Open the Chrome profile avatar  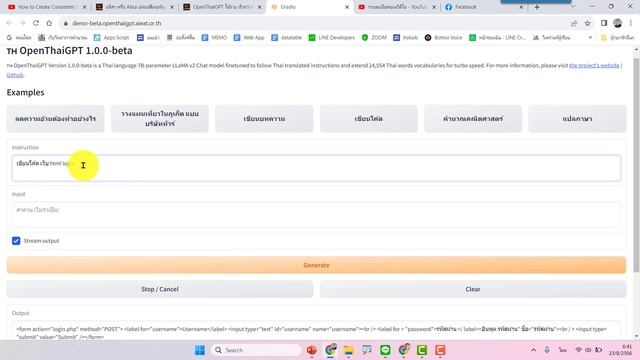point(618,23)
